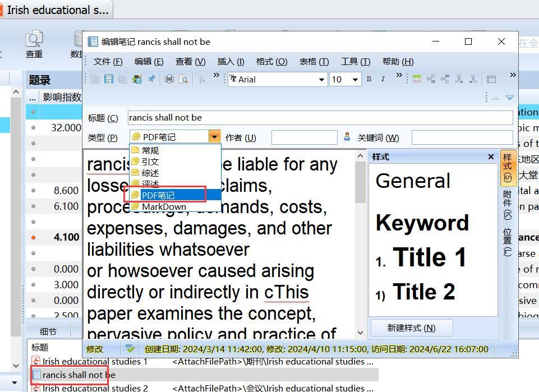The height and width of the screenshot is (392, 539).
Task: Open the 编辑 (E) menu
Action: (x=149, y=62)
